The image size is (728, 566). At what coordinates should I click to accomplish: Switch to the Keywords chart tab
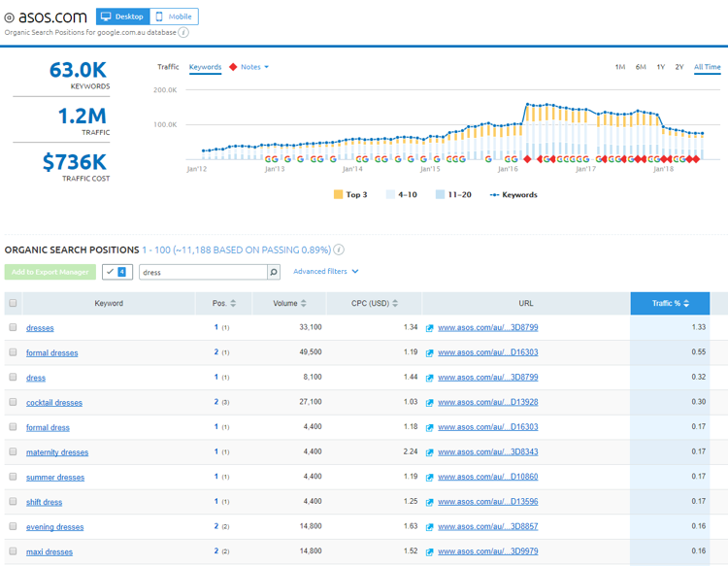point(205,67)
